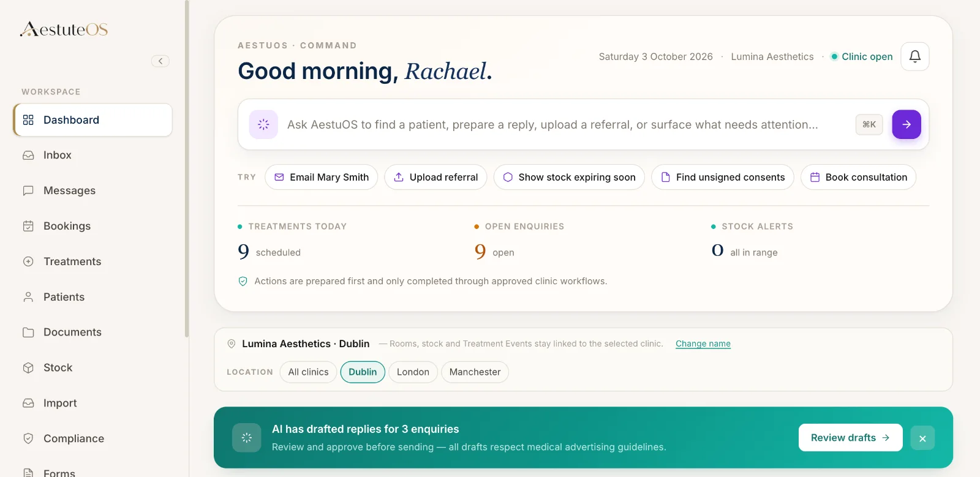Click the sidebar vertical scrollbar
The height and width of the screenshot is (477, 980).
coord(187,169)
